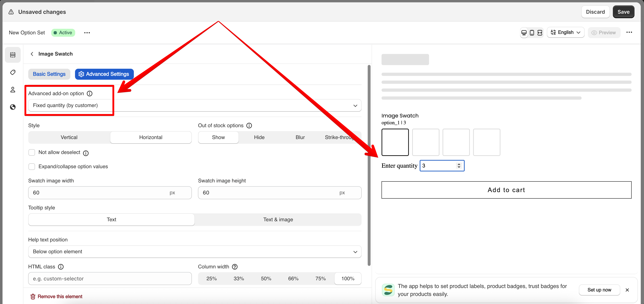Click the globe icon in sidebar

click(x=13, y=107)
